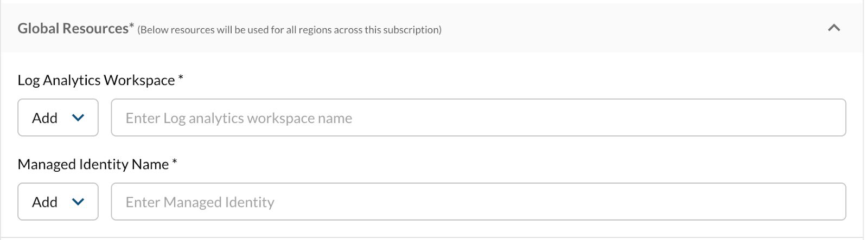
Task: Click the Global Resources subtitle description text
Action: click(x=289, y=30)
